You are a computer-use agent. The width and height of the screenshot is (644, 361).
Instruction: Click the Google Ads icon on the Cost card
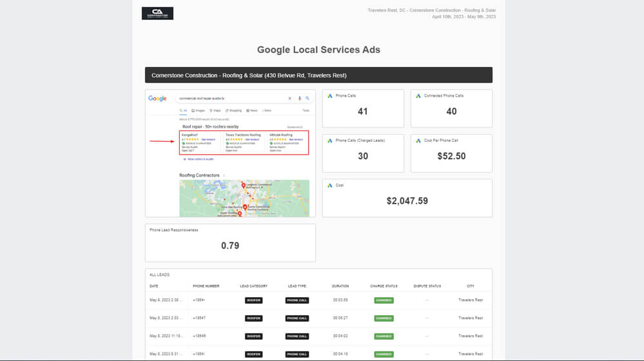(330, 185)
